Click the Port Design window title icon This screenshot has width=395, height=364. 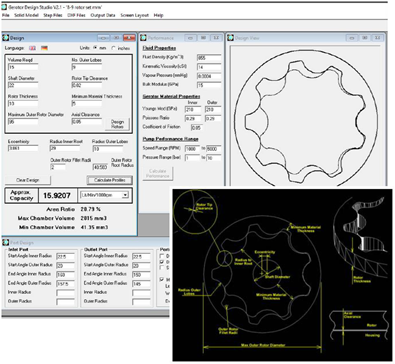point(6,242)
